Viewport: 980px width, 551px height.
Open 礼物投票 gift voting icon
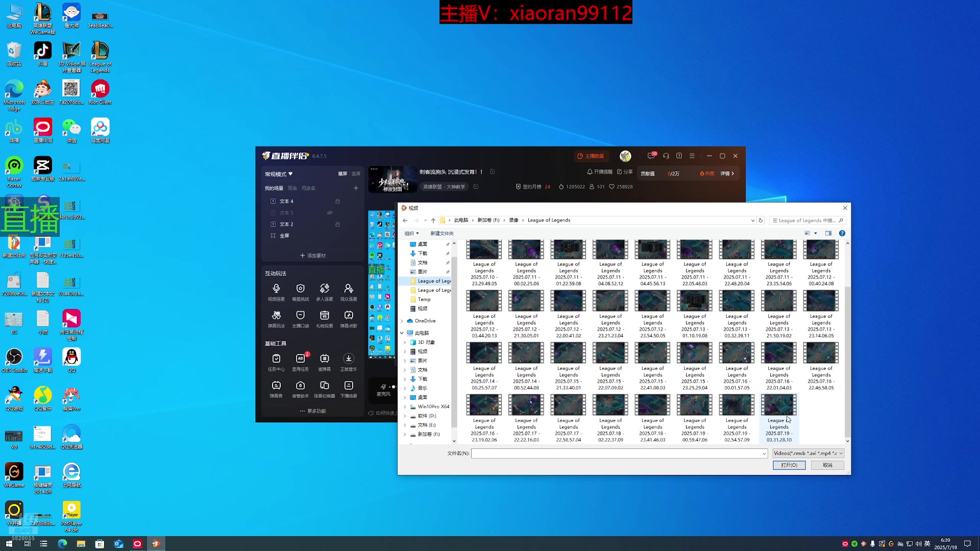[x=324, y=319]
